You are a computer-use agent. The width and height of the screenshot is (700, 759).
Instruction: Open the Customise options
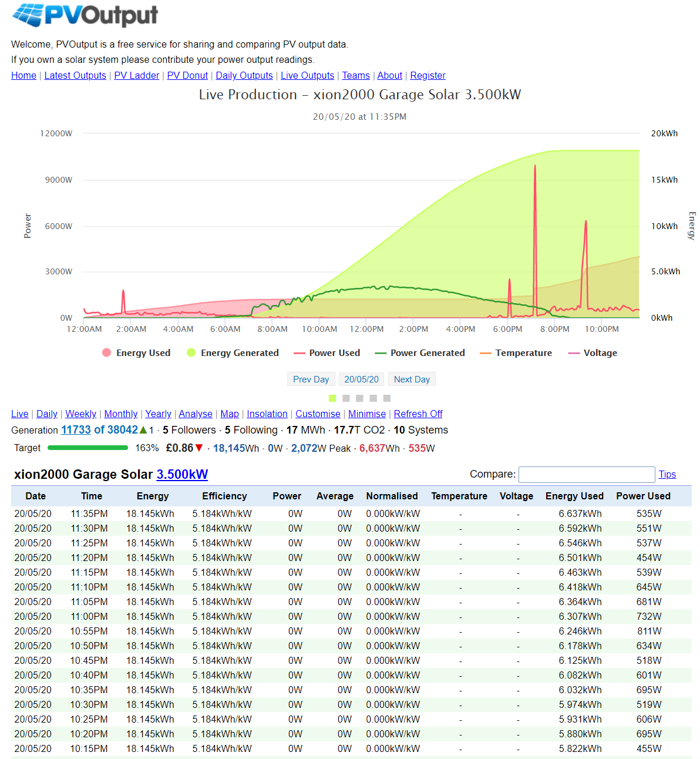click(318, 414)
